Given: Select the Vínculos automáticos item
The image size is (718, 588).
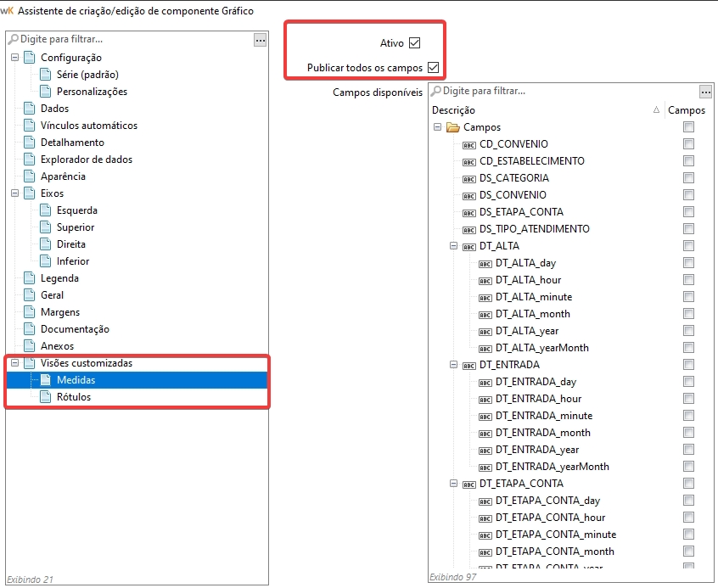Looking at the screenshot, I should pos(88,126).
